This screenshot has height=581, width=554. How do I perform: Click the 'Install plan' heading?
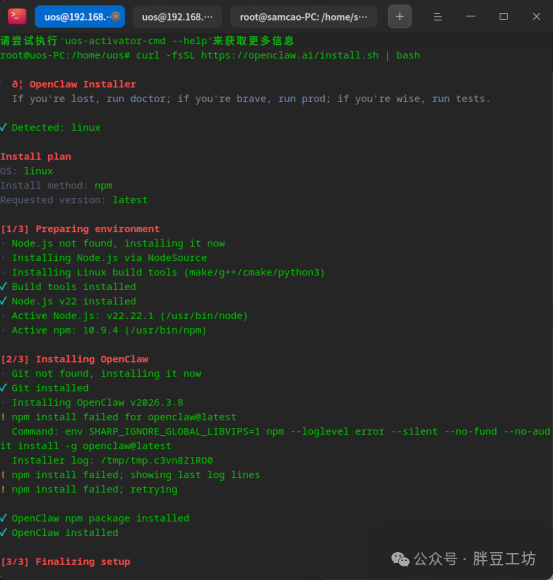point(36,156)
